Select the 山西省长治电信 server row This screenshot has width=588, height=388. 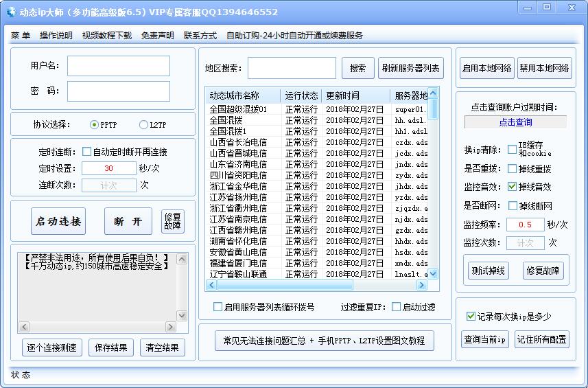[317, 142]
